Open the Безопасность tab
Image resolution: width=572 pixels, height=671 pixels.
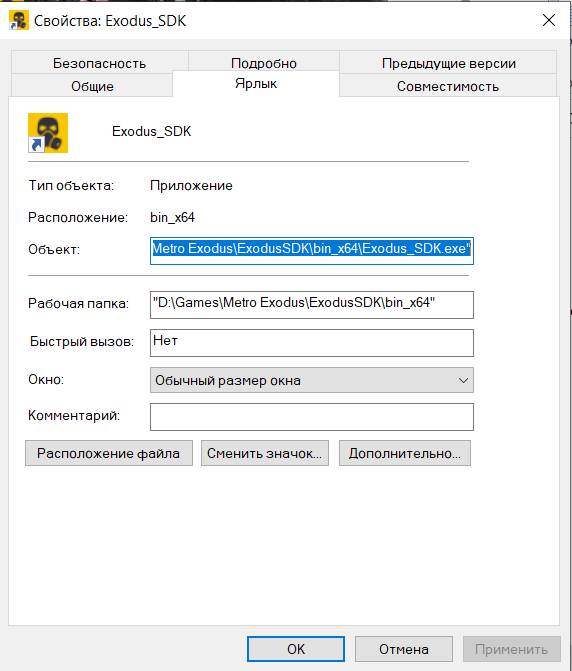click(x=100, y=63)
